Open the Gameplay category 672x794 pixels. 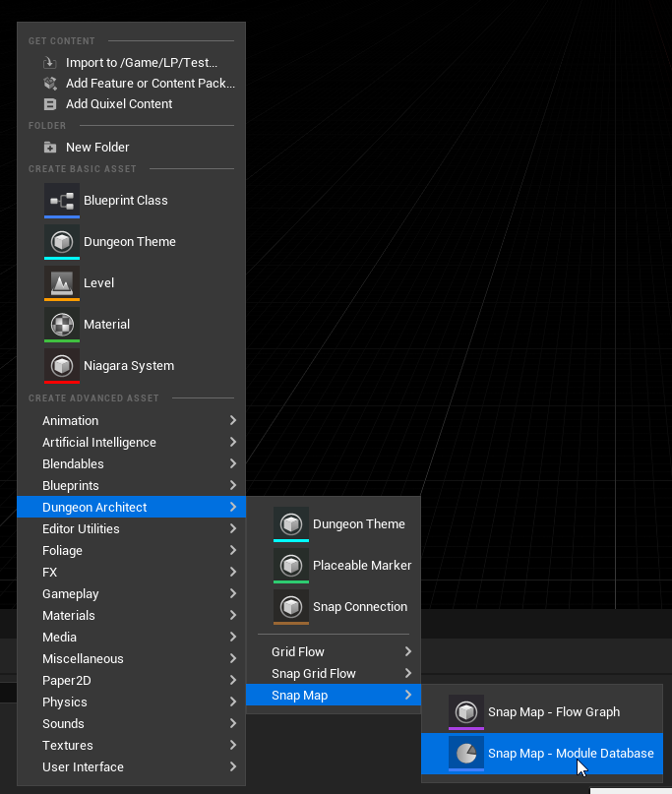coord(131,593)
